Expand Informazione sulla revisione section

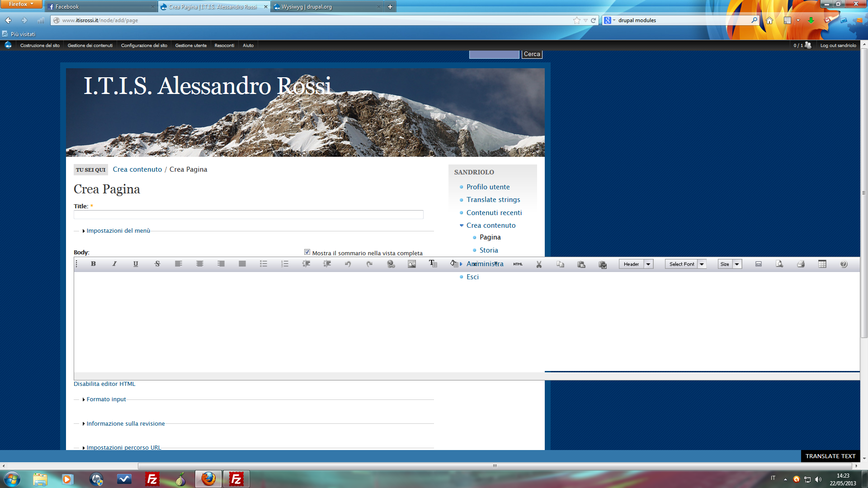pos(125,423)
